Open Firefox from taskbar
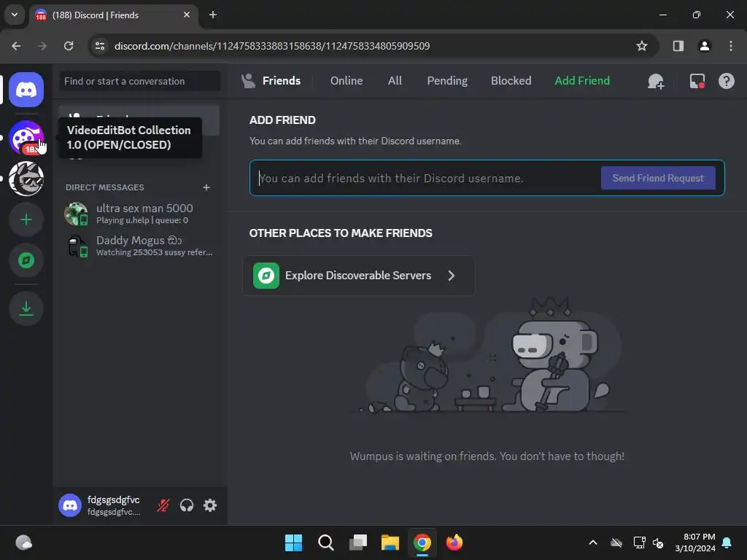This screenshot has height=560, width=747. point(454,542)
